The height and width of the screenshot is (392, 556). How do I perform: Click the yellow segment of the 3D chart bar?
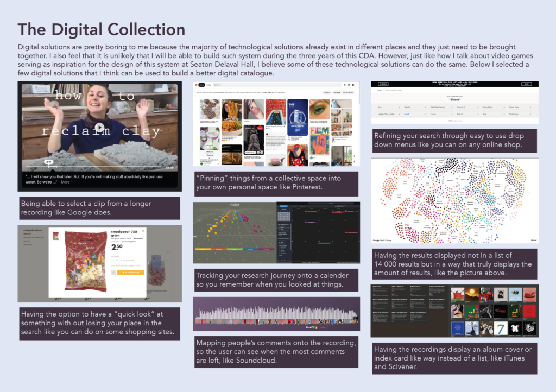click(203, 249)
